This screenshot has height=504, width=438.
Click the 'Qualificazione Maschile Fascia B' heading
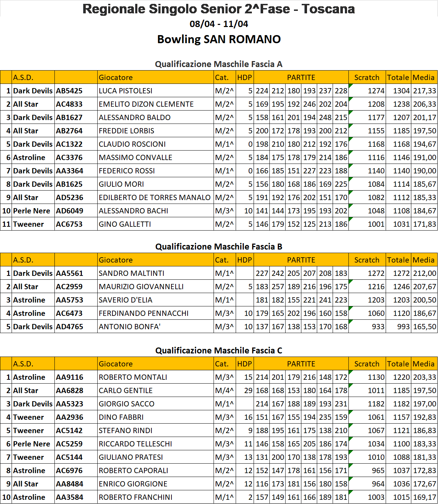[218, 247]
